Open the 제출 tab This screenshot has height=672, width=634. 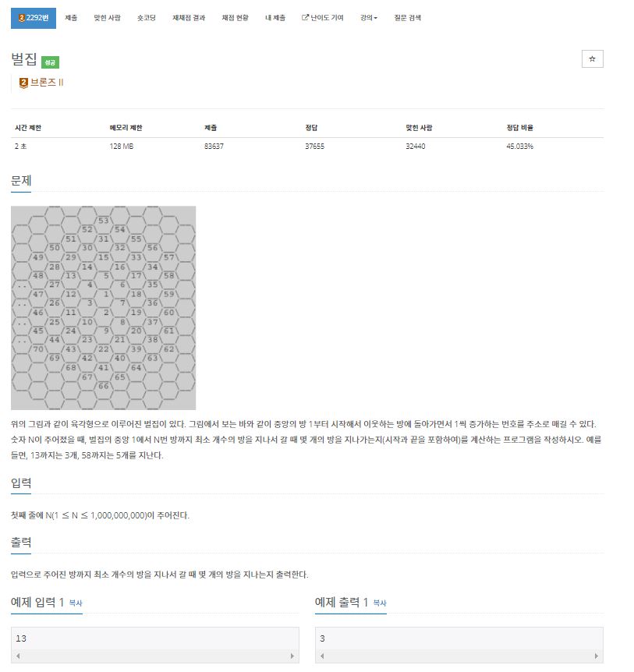point(71,18)
